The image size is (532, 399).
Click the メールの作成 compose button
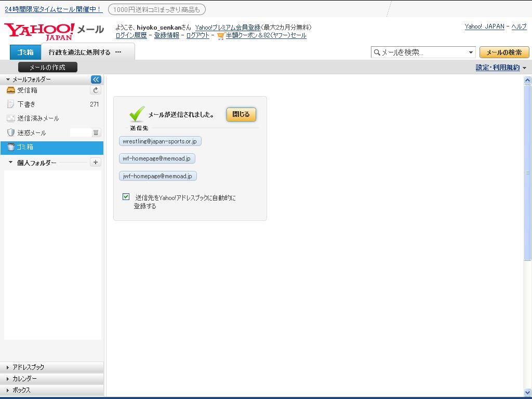tap(47, 67)
